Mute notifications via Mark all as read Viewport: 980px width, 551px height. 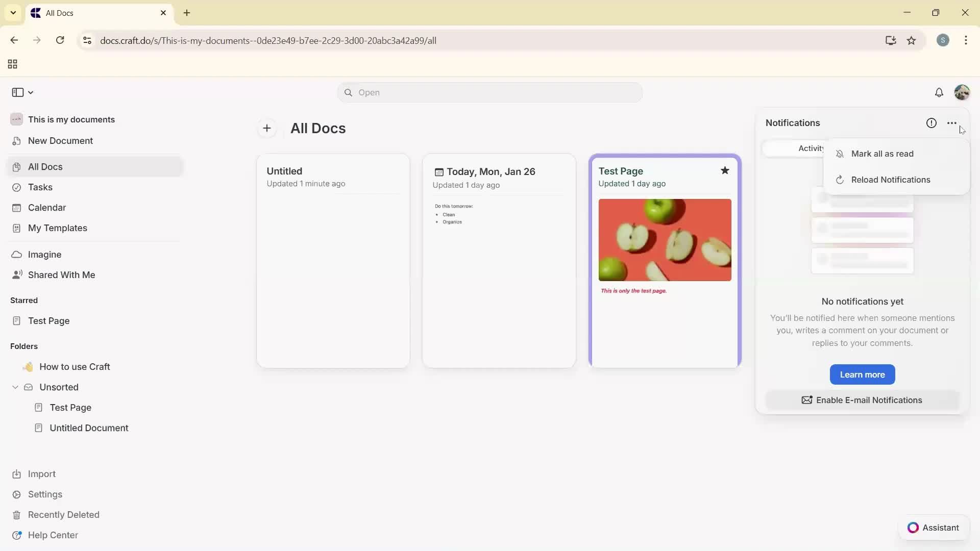point(883,154)
